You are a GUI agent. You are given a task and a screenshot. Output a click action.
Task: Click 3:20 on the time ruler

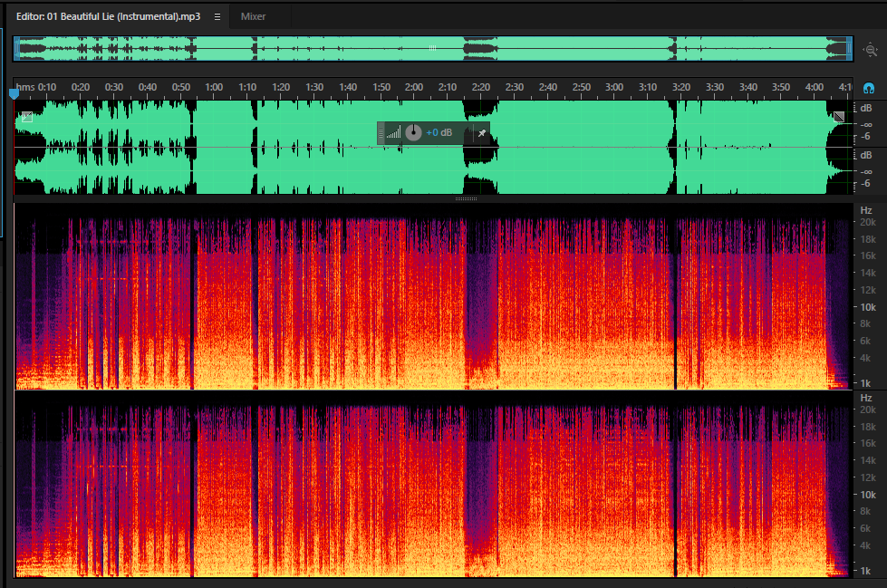681,87
